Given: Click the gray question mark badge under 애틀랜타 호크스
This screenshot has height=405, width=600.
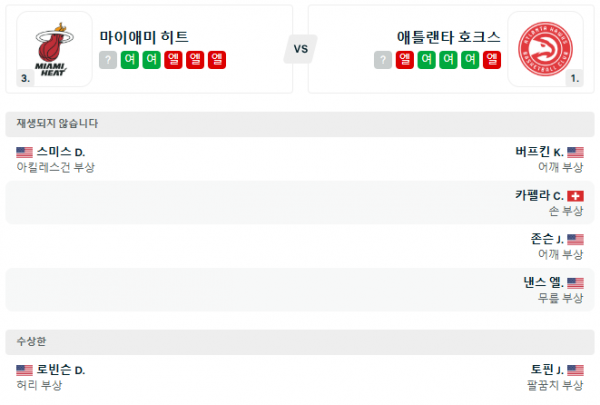Looking at the screenshot, I should pos(383,60).
